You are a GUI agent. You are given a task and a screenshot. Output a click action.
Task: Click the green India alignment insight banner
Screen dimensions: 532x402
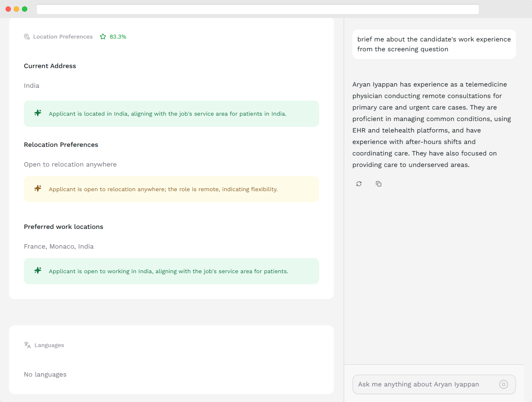171,113
